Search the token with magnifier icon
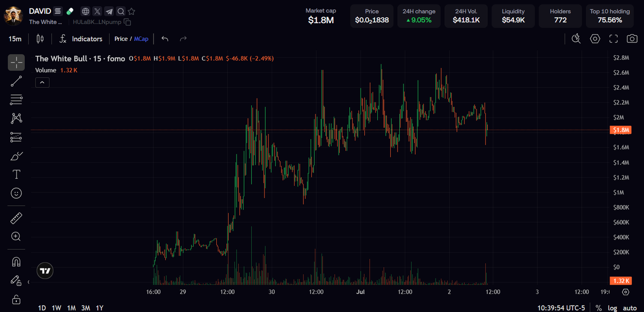 [121, 11]
